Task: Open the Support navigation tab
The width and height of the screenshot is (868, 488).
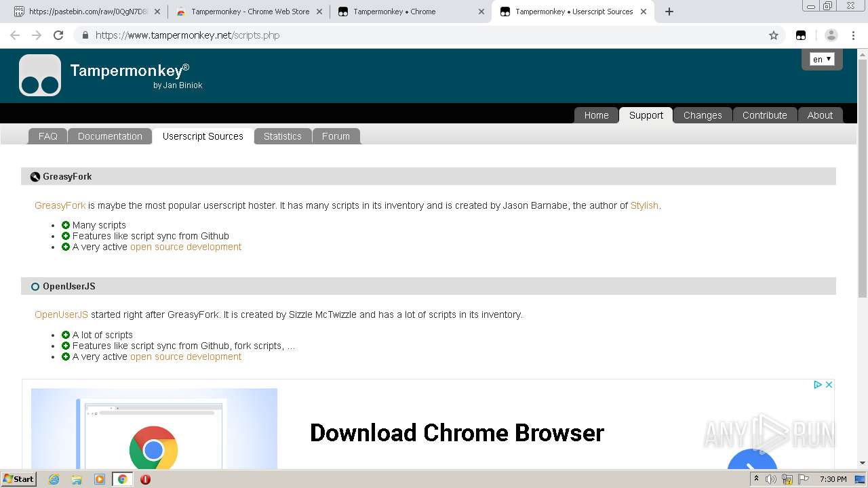Action: 646,115
